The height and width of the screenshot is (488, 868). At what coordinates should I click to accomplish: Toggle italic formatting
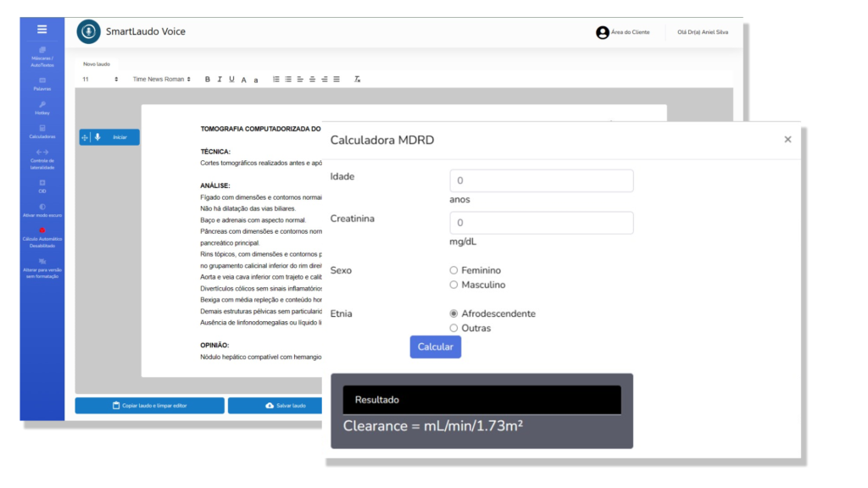220,80
